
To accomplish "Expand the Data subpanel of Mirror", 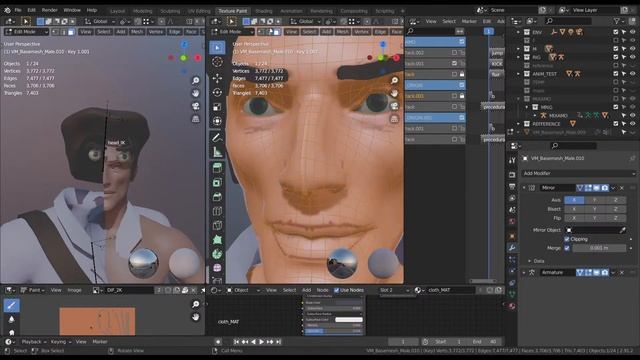I will 529,261.
